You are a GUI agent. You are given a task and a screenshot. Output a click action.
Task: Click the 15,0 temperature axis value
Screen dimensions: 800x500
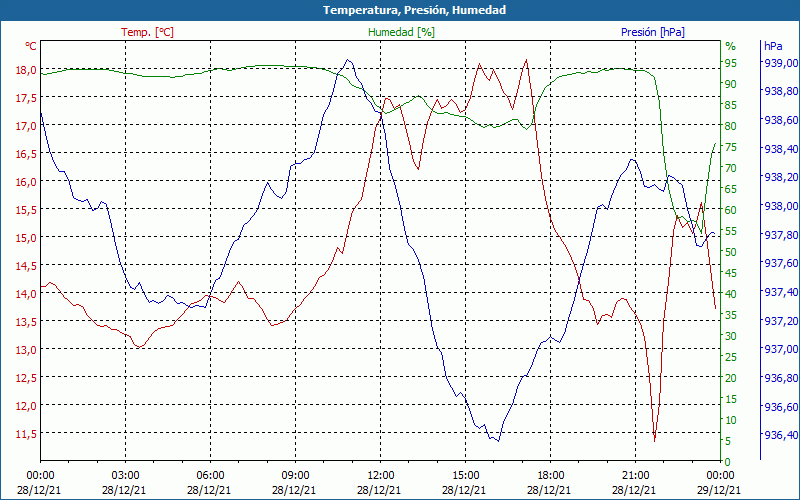pos(25,238)
